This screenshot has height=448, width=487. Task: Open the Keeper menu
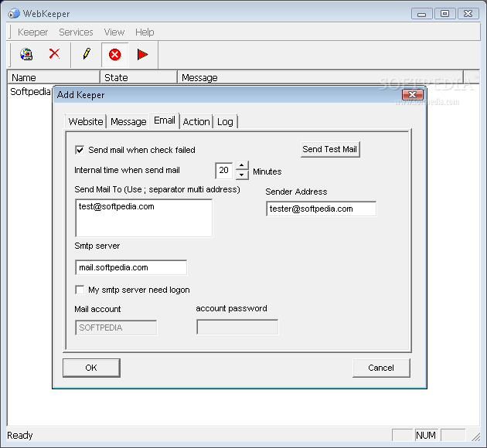(32, 32)
